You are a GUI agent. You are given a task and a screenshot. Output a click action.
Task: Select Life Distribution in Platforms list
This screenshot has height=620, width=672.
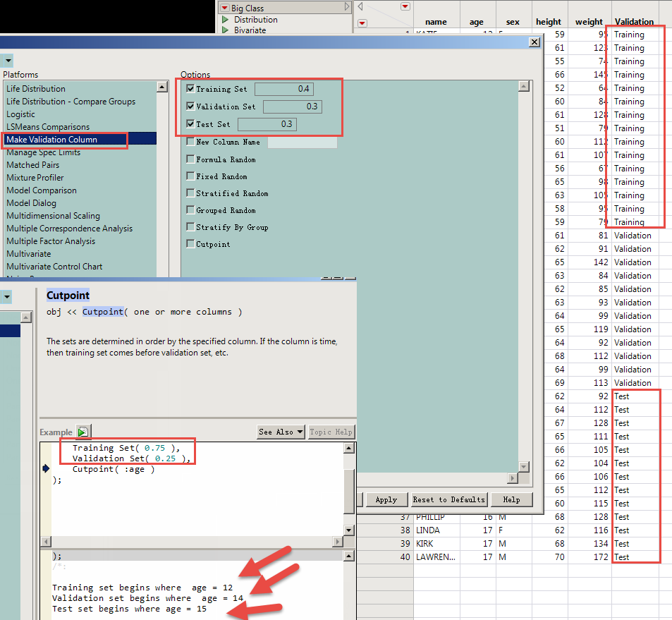point(36,89)
